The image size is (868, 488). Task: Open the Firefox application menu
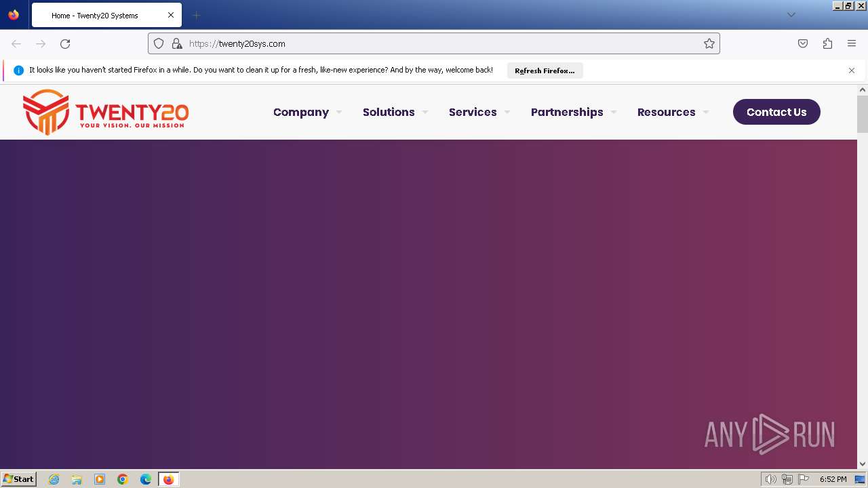point(852,43)
